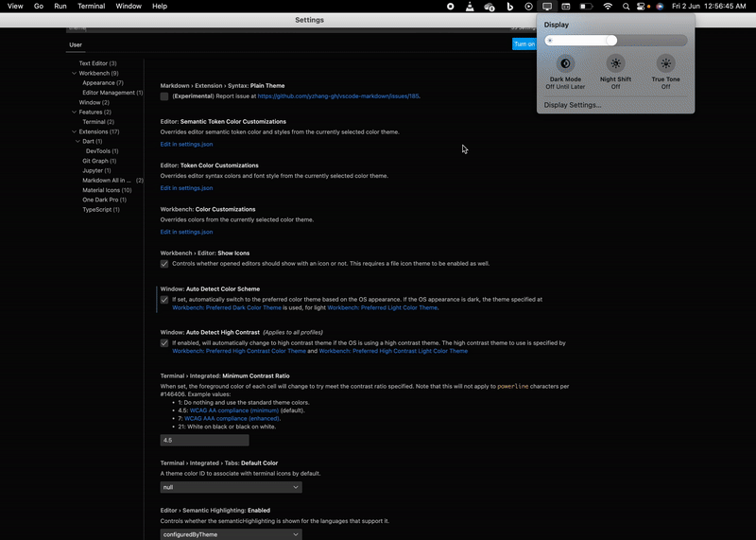This screenshot has height=540, width=756.
Task: Open WCAG AAA compliance (enhanced) link
Action: point(232,419)
